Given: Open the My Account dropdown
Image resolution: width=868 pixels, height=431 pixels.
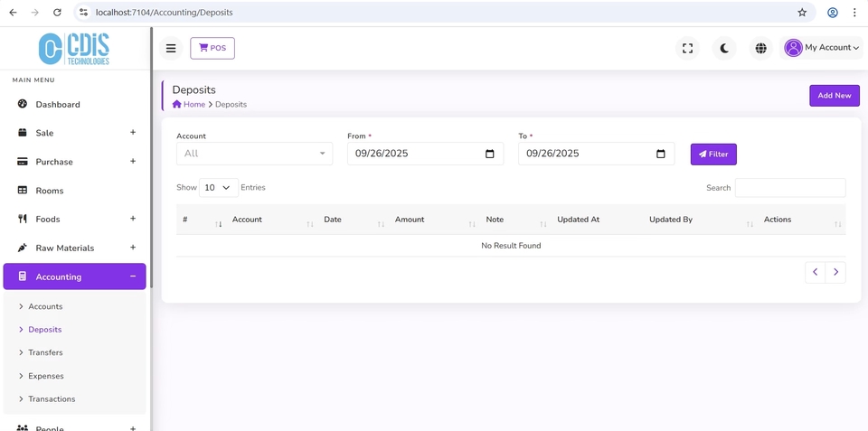Looking at the screenshot, I should click(822, 48).
